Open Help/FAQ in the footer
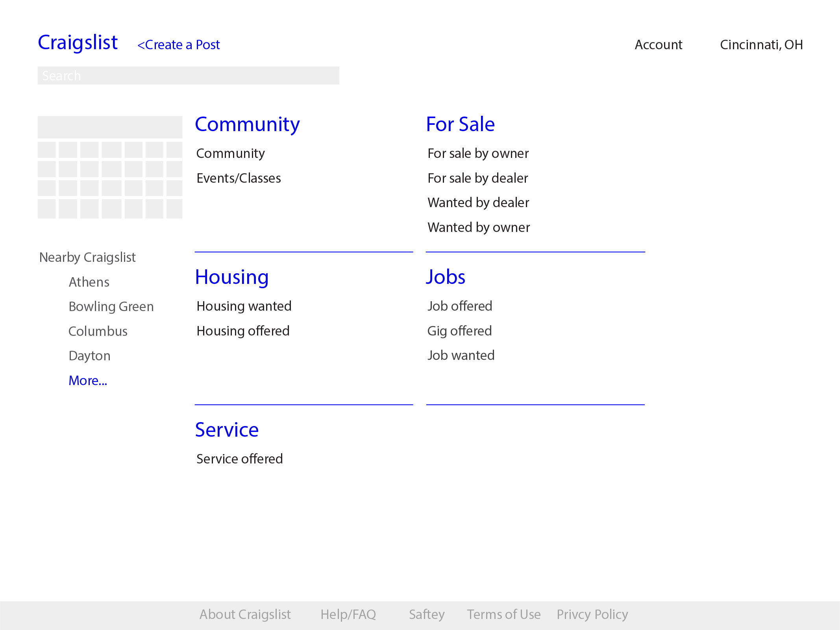840x630 pixels. [x=348, y=615]
